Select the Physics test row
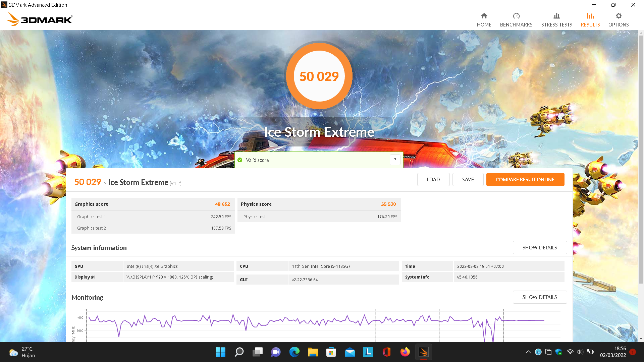 click(319, 217)
